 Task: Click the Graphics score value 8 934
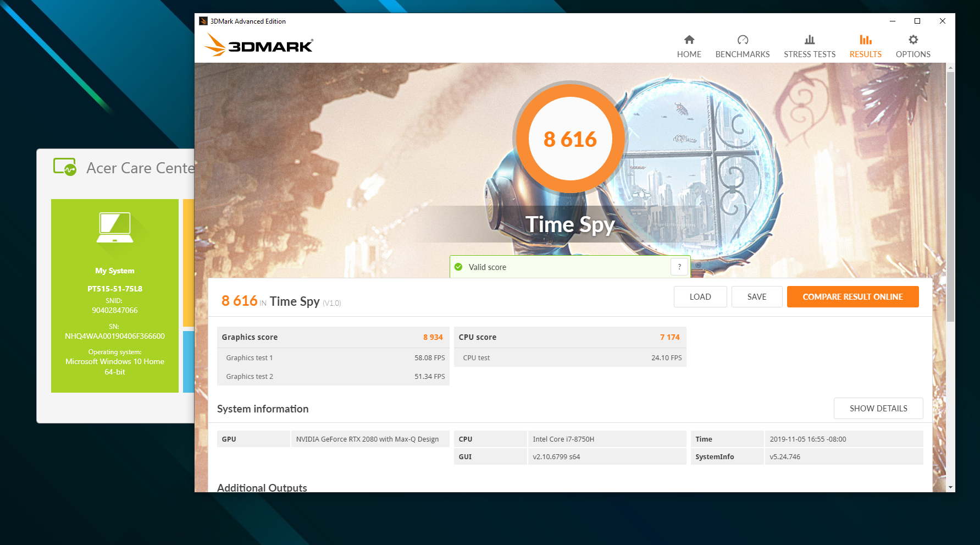click(x=433, y=337)
